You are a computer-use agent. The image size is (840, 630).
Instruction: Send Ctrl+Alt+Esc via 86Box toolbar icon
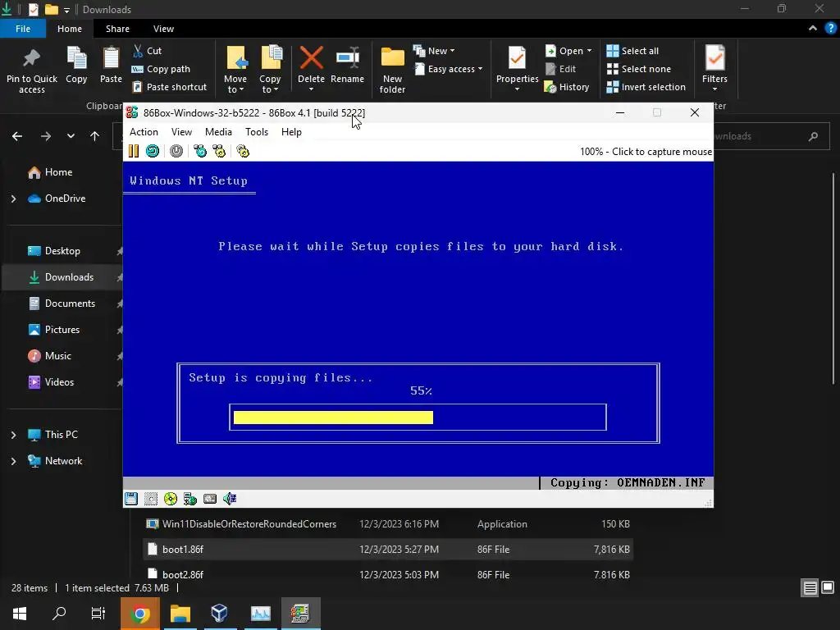pos(219,151)
